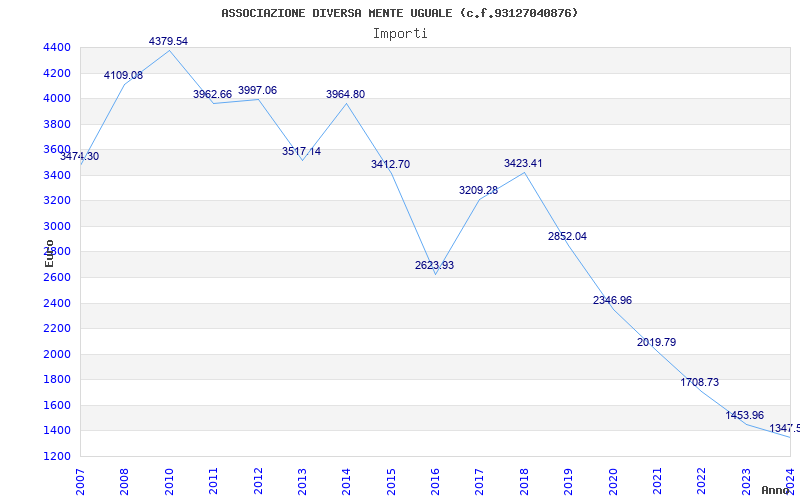
Task: Select the 2852.04 data label
Action: (x=567, y=236)
